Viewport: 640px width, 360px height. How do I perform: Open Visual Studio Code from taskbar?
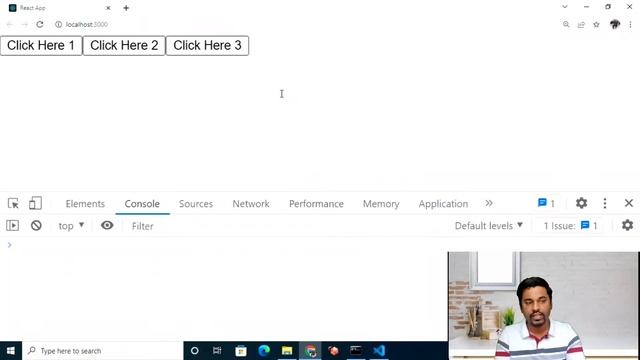pyautogui.click(x=379, y=351)
